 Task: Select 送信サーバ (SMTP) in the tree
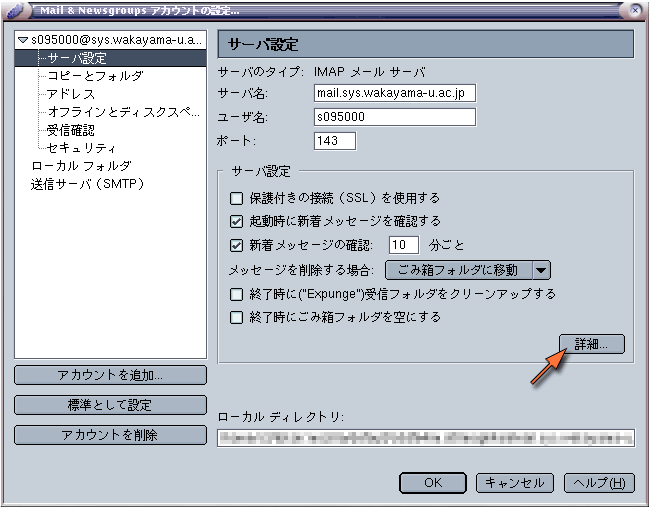point(87,184)
